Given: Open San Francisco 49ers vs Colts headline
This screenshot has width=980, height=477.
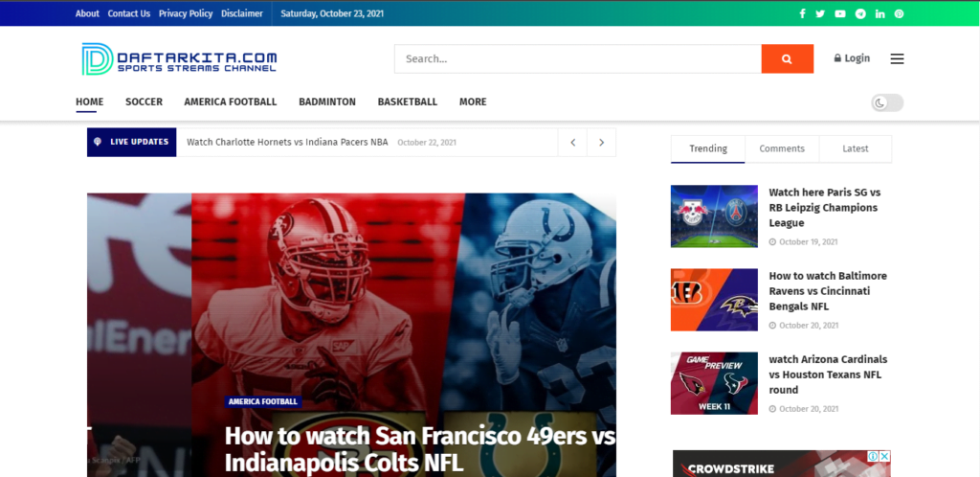Looking at the screenshot, I should pos(420,449).
